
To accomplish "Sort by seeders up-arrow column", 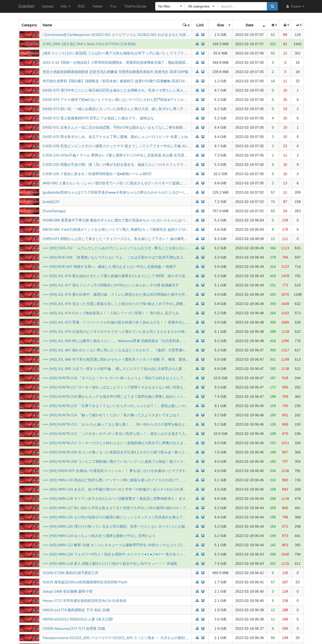I will 273,25.
